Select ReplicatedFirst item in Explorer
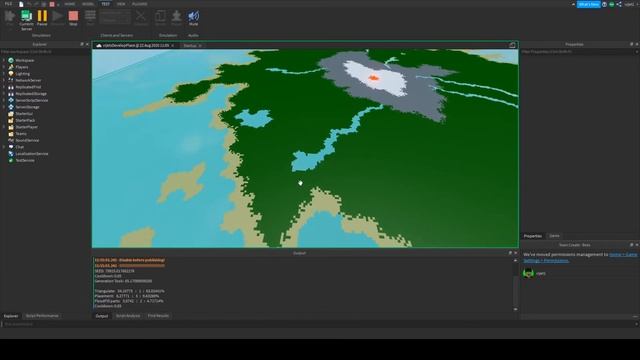The width and height of the screenshot is (640, 360). pyautogui.click(x=28, y=87)
